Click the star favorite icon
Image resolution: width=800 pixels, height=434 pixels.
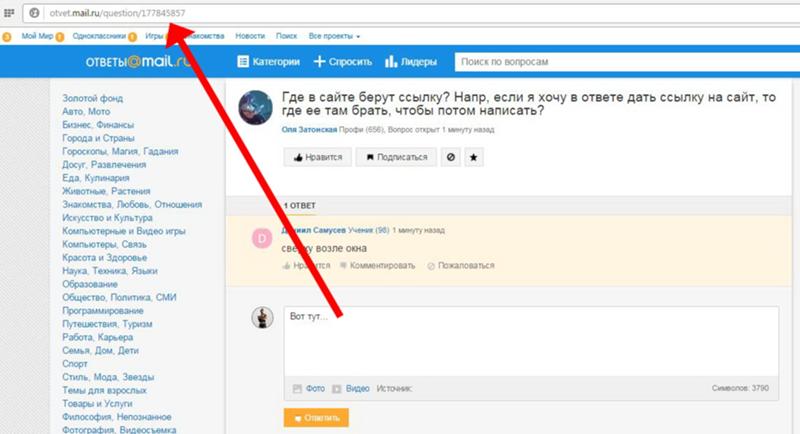tap(475, 157)
